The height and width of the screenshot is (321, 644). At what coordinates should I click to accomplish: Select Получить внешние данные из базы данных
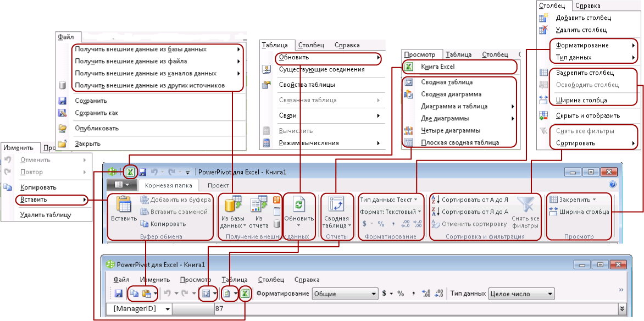[x=158, y=49]
